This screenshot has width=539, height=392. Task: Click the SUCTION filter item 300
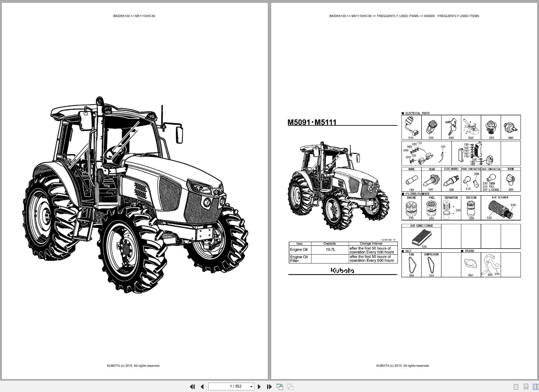pyautogui.click(x=471, y=208)
